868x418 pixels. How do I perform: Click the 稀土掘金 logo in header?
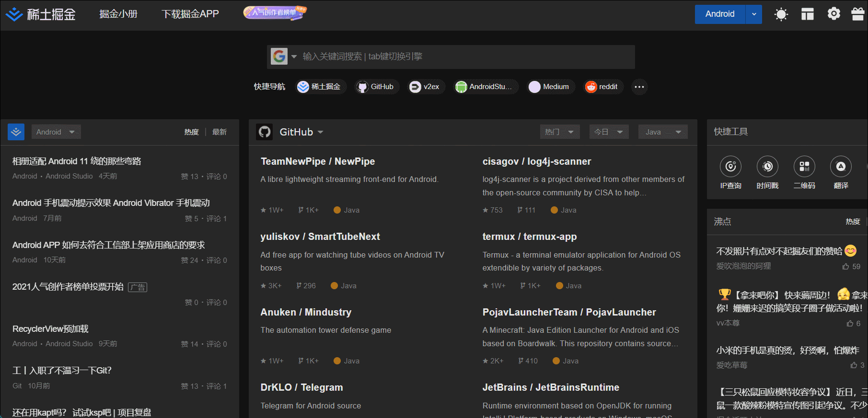click(40, 14)
